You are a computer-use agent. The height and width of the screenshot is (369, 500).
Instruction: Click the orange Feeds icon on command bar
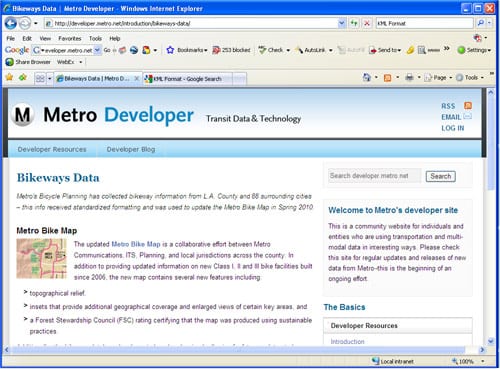click(x=387, y=78)
